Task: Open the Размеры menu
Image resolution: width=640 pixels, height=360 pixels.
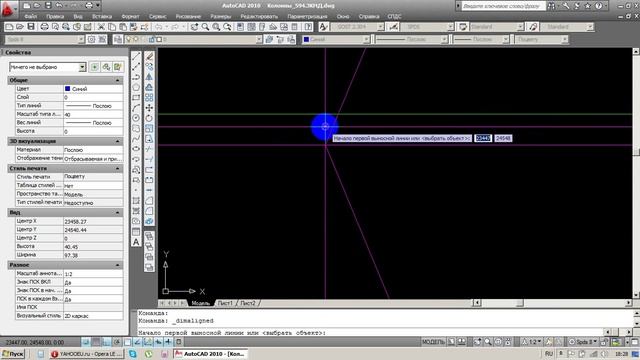Action: pos(221,16)
